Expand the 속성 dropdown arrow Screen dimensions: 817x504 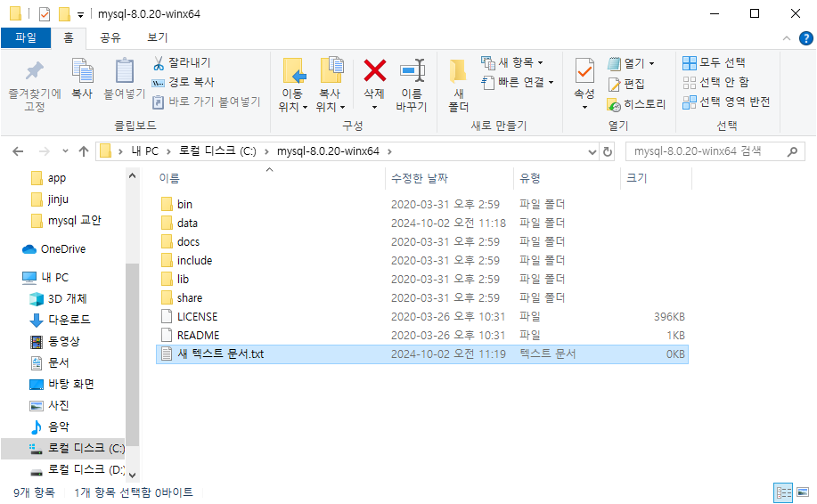click(x=584, y=107)
